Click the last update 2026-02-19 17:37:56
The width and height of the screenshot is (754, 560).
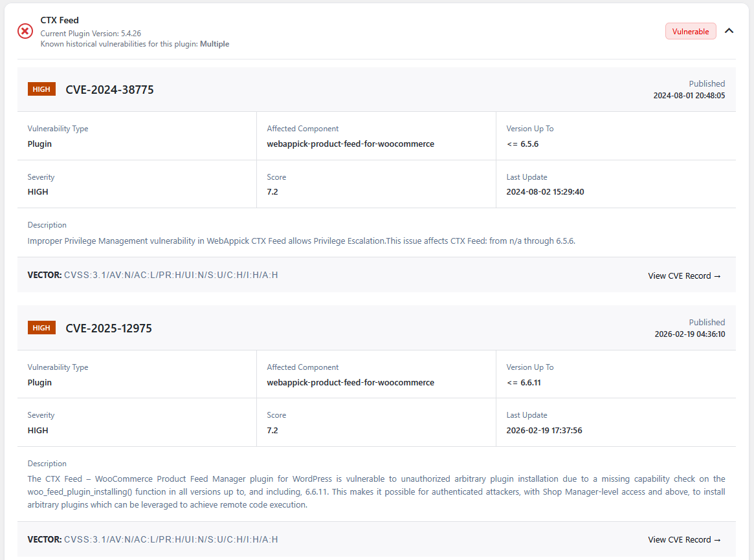click(544, 430)
